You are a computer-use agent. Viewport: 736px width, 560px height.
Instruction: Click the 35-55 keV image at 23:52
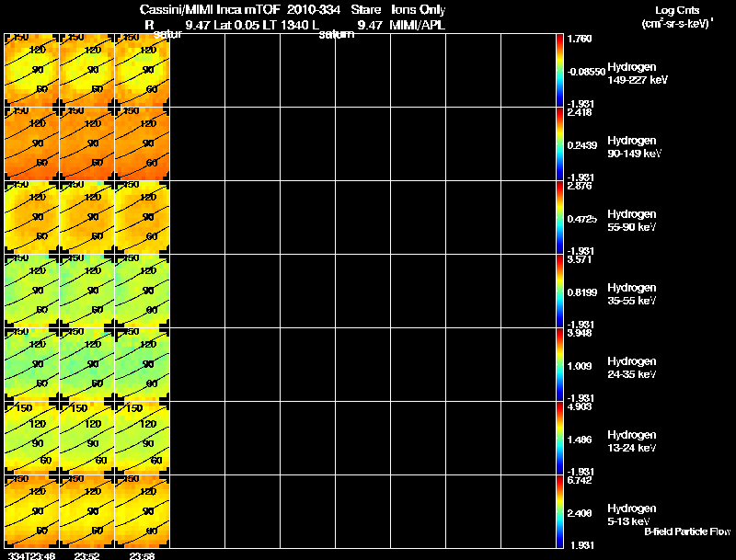pos(86,291)
